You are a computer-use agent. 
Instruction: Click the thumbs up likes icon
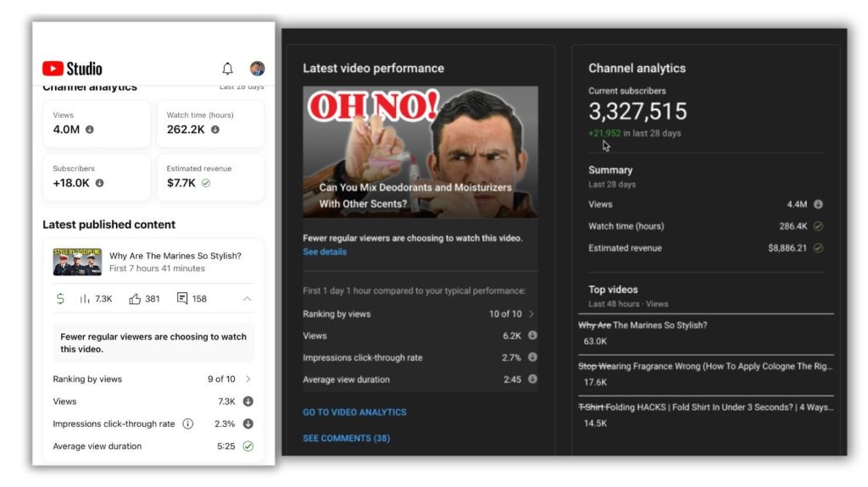135,299
